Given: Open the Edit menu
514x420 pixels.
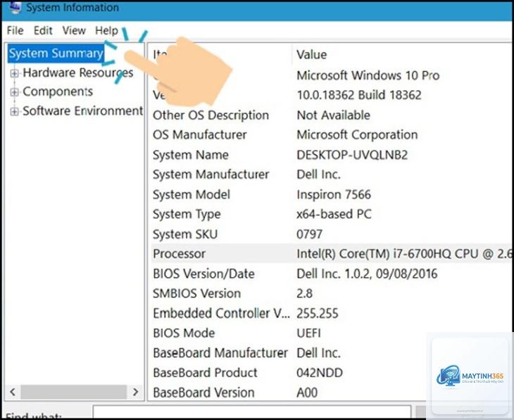Looking at the screenshot, I should pos(43,30).
